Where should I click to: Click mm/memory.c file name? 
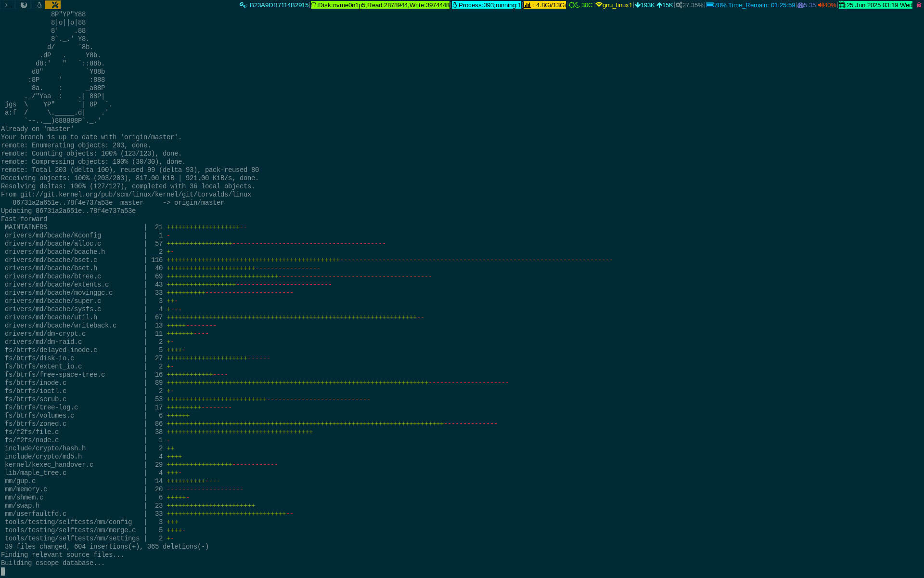(x=26, y=489)
